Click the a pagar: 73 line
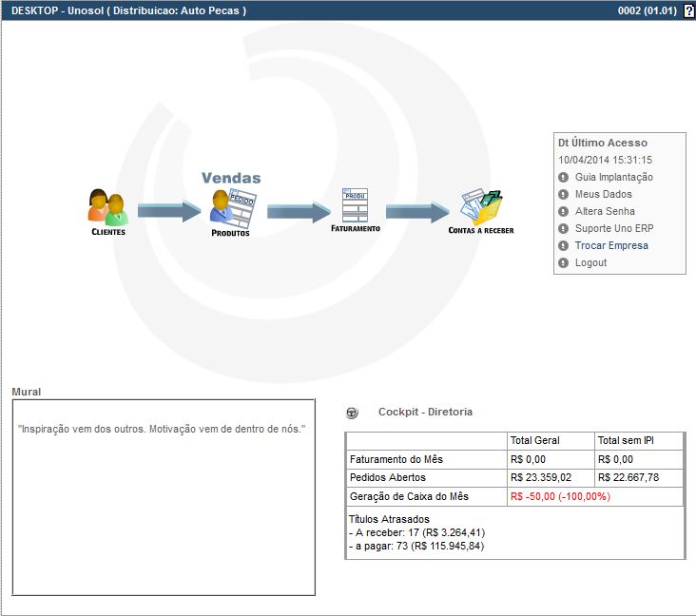 click(x=416, y=546)
